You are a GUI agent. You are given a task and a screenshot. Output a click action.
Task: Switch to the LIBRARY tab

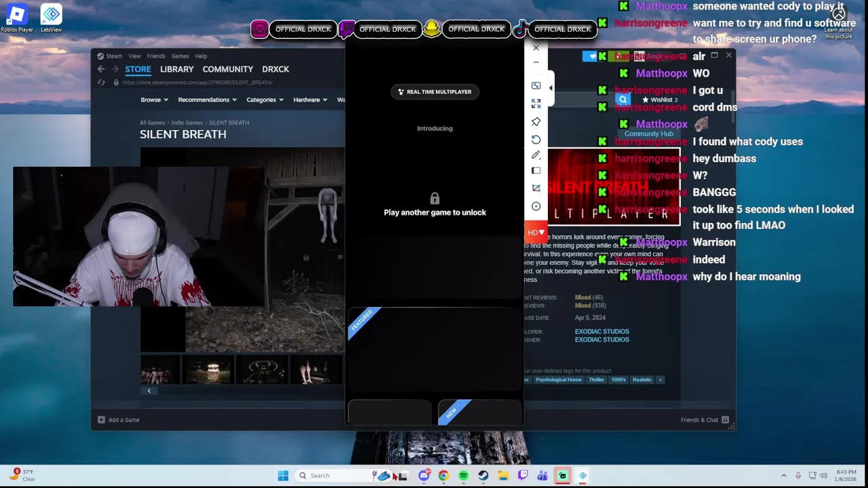pos(177,69)
